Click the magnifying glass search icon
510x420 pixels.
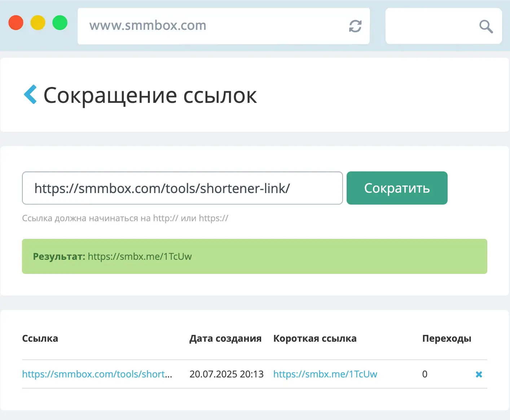coord(486,26)
